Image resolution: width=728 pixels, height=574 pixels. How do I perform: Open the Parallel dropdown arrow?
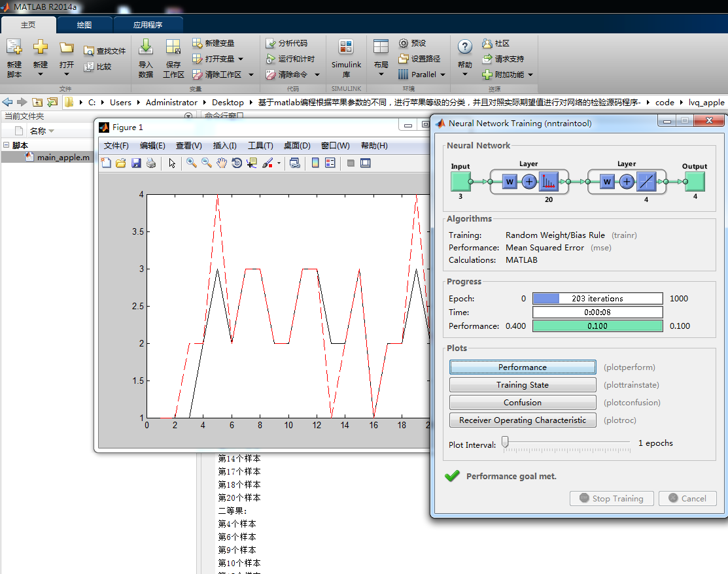pyautogui.click(x=442, y=75)
